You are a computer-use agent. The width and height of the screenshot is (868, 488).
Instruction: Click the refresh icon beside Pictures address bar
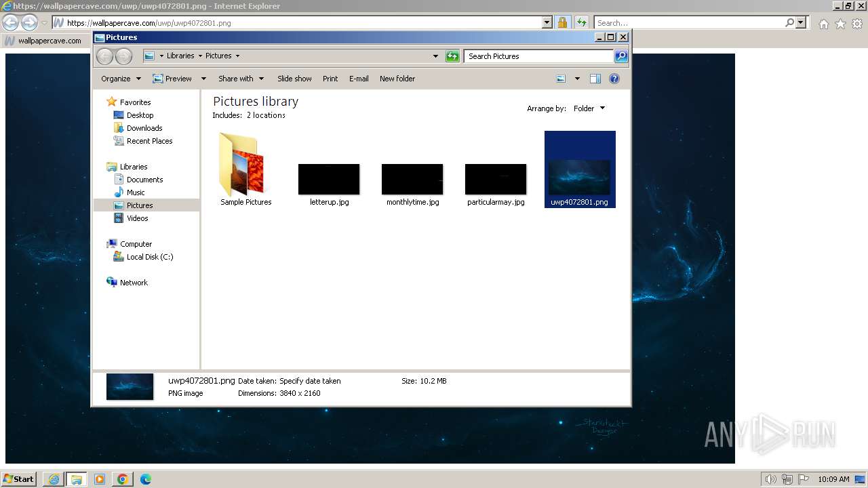click(452, 56)
